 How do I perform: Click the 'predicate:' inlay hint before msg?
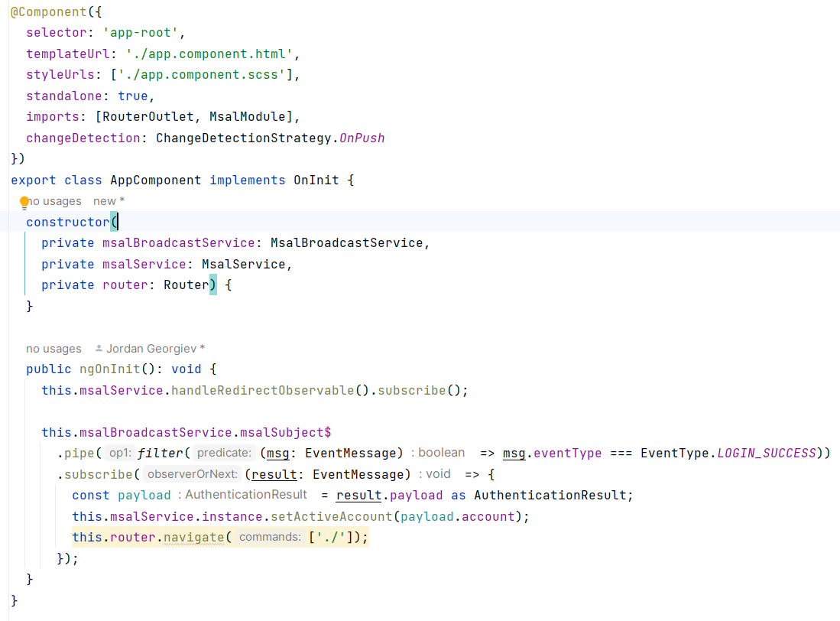tap(223, 453)
